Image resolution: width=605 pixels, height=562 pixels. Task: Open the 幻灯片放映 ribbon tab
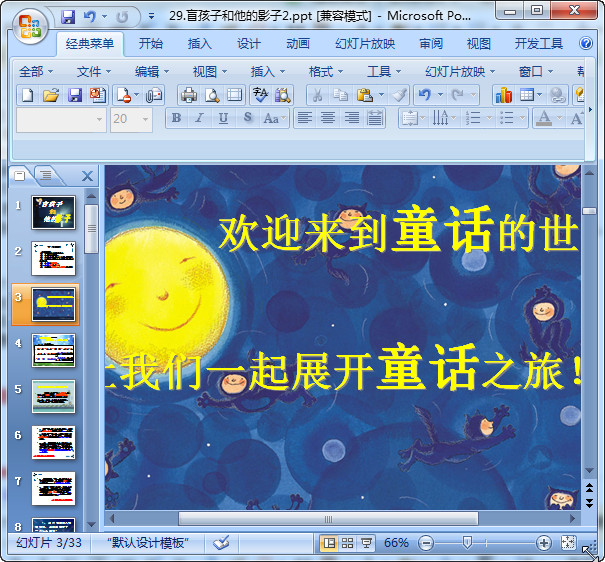point(365,43)
